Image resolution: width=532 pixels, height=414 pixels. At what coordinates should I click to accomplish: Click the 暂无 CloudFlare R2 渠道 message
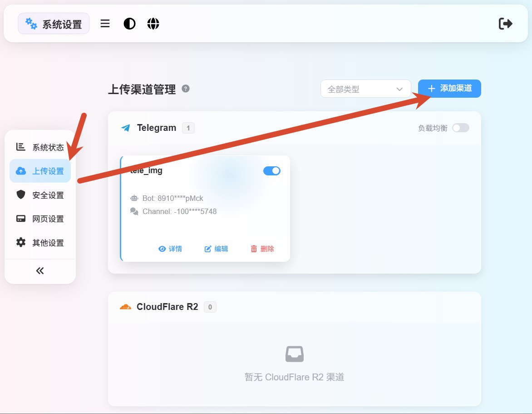(295, 377)
